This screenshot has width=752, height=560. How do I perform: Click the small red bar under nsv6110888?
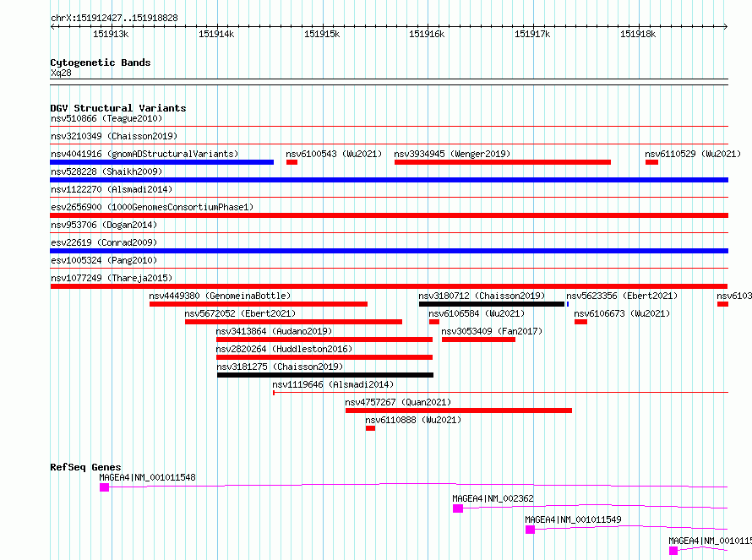tap(370, 428)
